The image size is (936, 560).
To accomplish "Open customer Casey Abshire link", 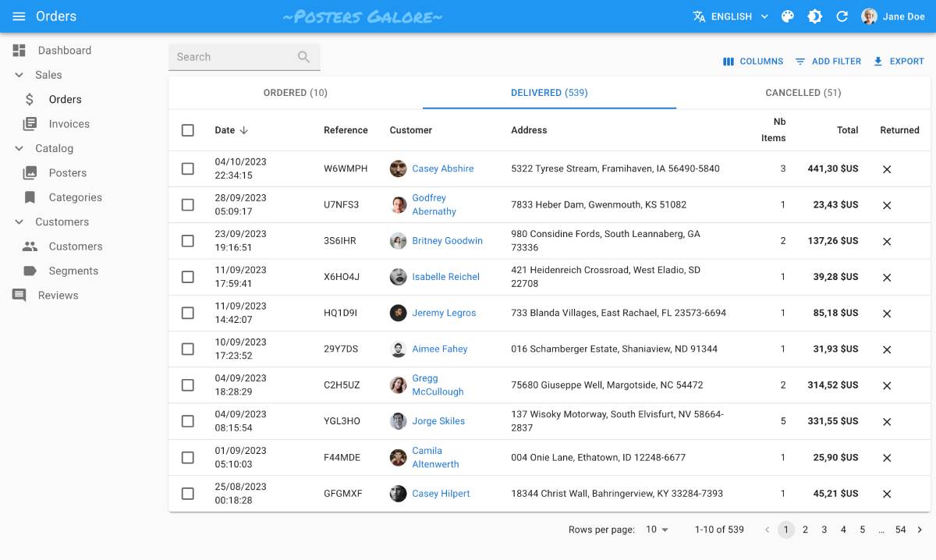I will pyautogui.click(x=442, y=168).
